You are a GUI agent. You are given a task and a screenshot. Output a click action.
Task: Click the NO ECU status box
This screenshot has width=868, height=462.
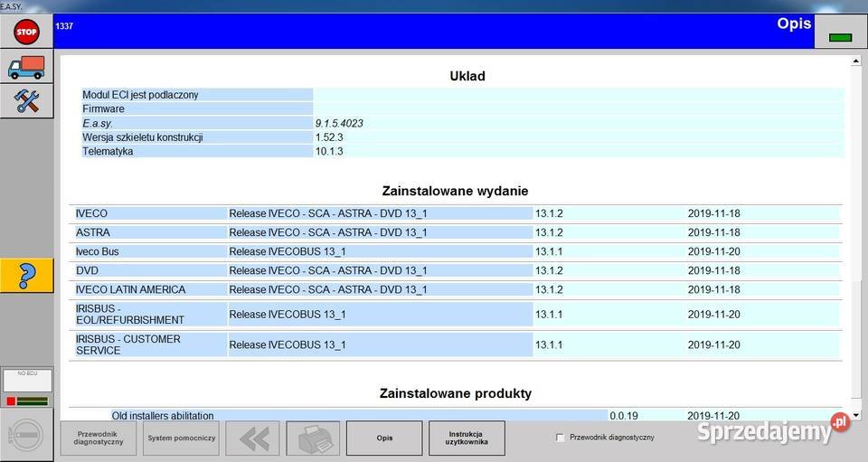pos(27,381)
